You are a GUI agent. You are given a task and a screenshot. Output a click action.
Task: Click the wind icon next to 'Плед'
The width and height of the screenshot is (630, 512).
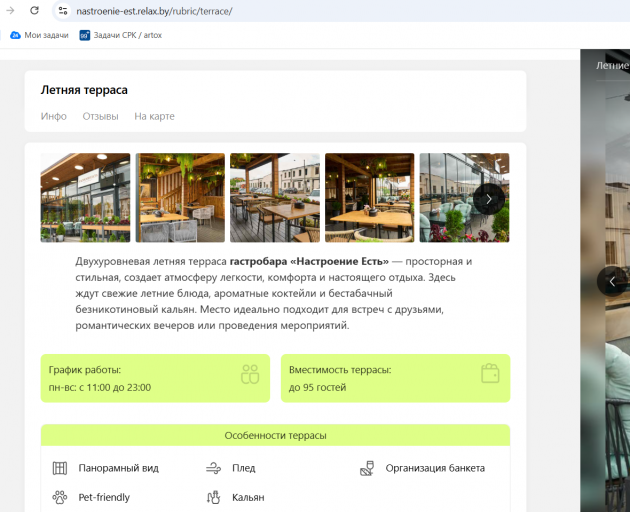coord(213,468)
